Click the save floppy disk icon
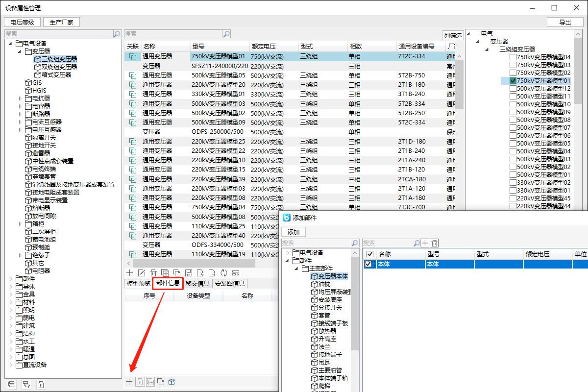This screenshot has height=392, width=588. [x=188, y=273]
